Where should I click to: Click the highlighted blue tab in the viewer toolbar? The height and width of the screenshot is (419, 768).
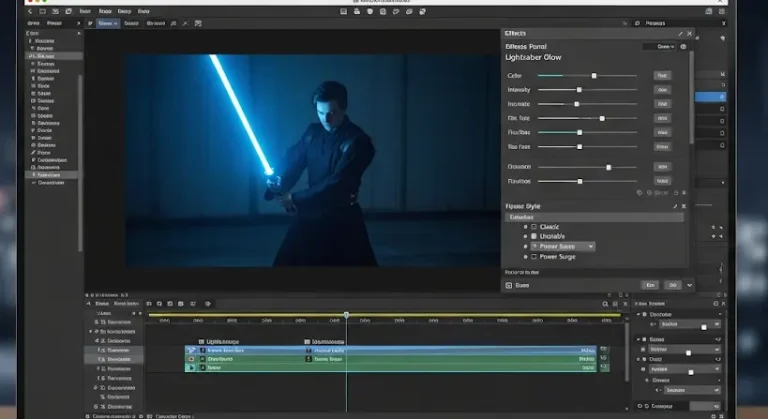(x=108, y=24)
